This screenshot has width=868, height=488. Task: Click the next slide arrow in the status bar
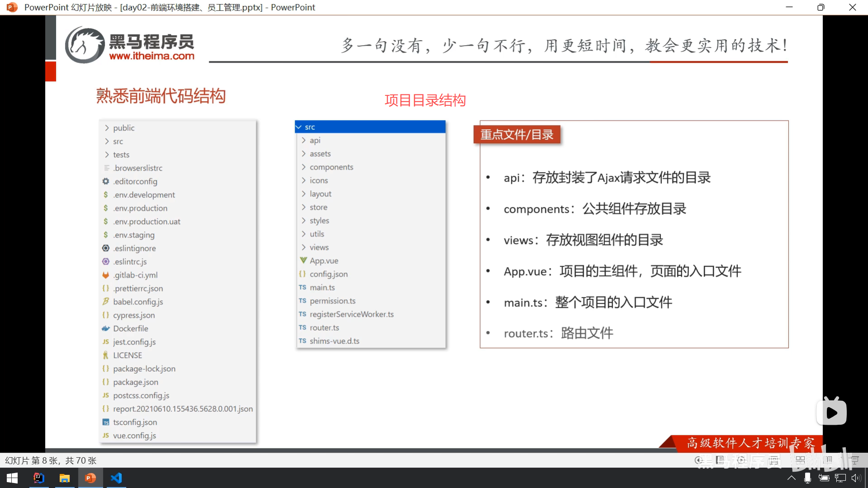[x=741, y=460]
